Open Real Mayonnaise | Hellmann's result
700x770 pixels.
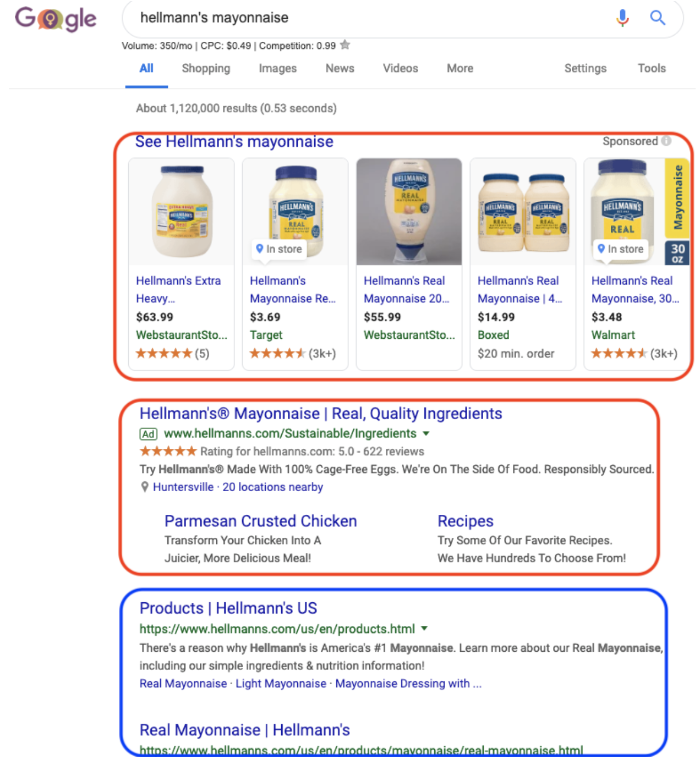coord(245,730)
